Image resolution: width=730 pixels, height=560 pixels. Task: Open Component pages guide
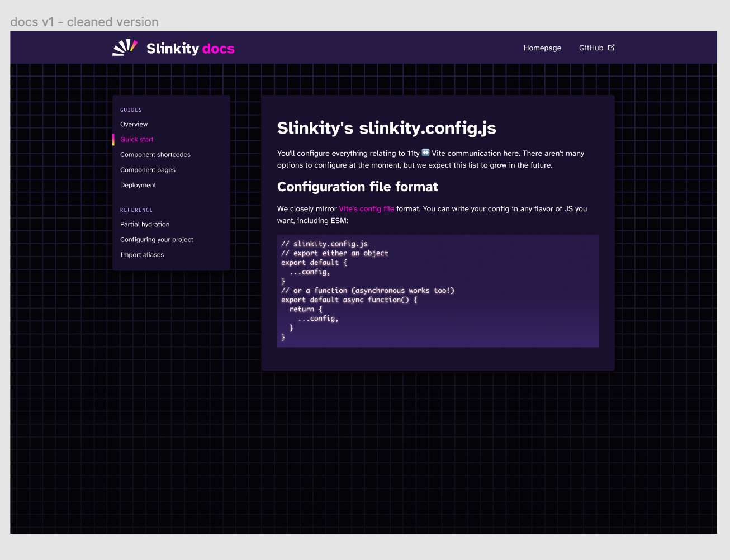coord(148,170)
